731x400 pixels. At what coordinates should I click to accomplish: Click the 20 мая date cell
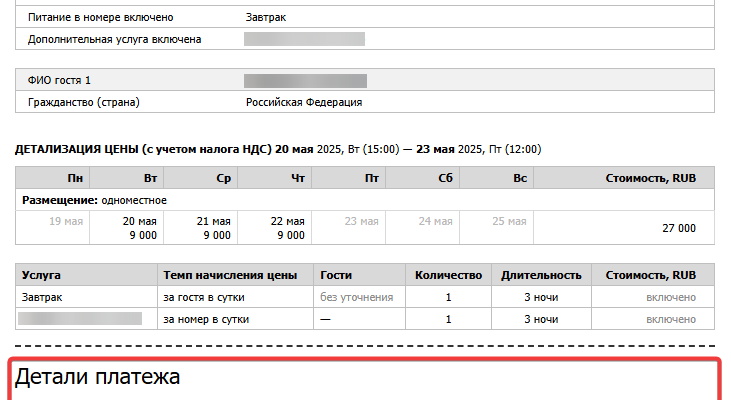coord(141,221)
